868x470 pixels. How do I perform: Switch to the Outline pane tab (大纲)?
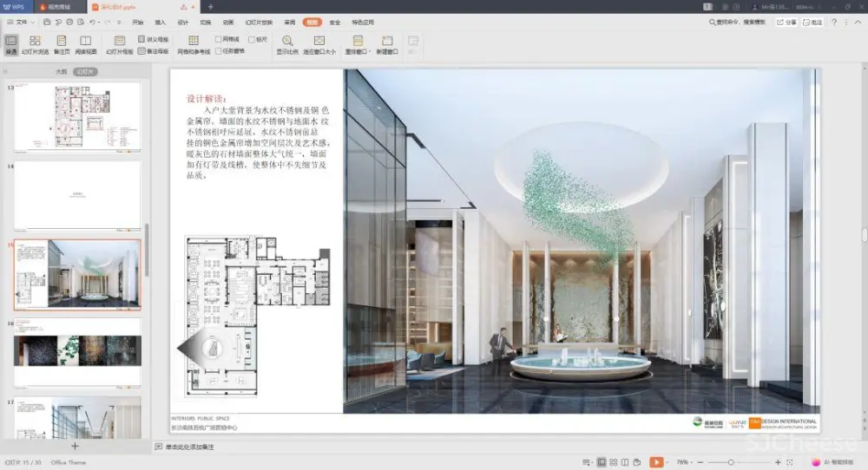(x=61, y=73)
